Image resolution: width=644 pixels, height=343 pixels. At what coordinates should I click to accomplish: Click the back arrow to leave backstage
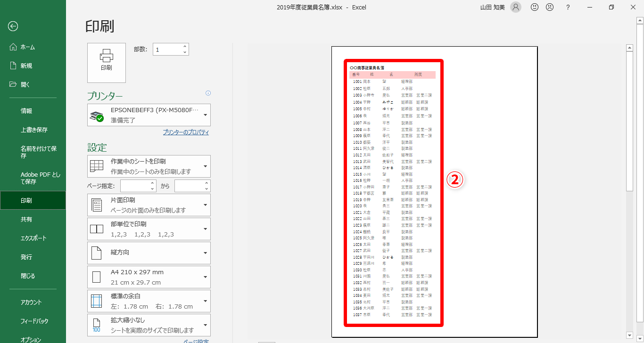coord(13,26)
